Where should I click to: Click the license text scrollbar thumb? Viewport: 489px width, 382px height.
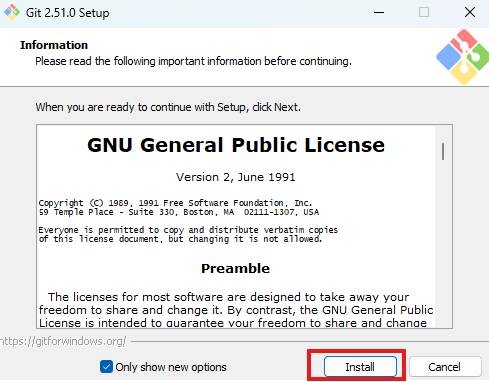coord(443,152)
